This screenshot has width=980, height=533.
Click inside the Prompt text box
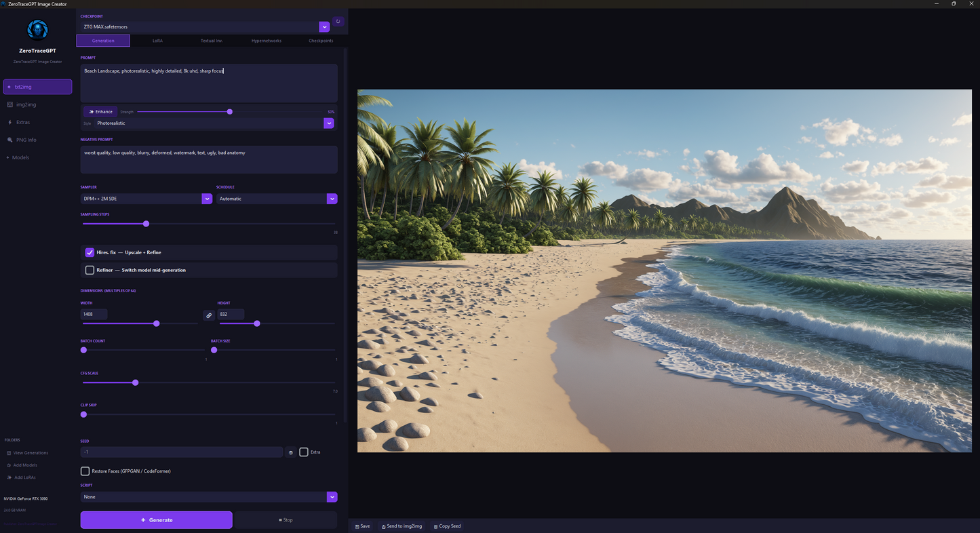point(209,83)
